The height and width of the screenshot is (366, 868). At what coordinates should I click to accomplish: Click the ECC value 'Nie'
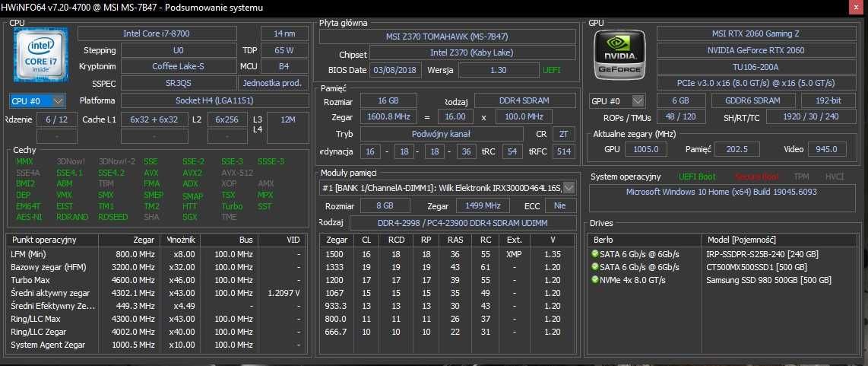[560, 205]
